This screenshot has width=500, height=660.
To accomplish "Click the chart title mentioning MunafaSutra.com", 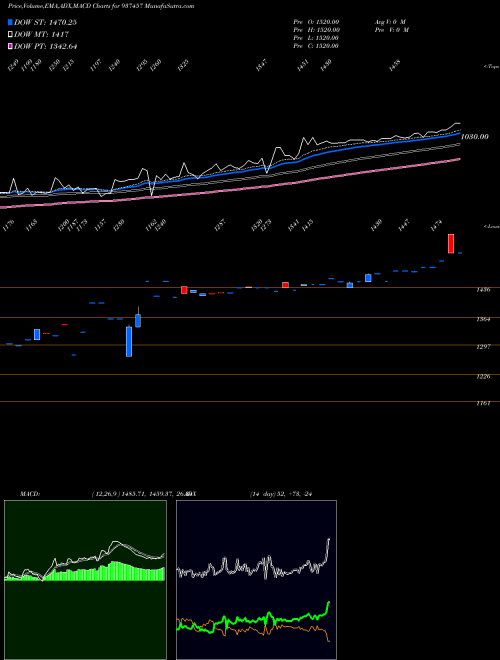I will coord(101,6).
